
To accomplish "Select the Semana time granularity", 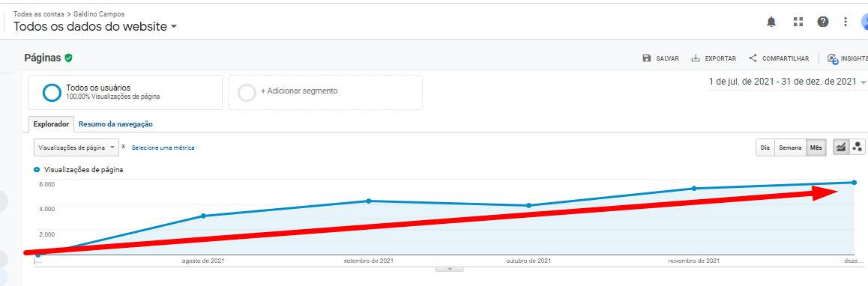I will click(790, 147).
